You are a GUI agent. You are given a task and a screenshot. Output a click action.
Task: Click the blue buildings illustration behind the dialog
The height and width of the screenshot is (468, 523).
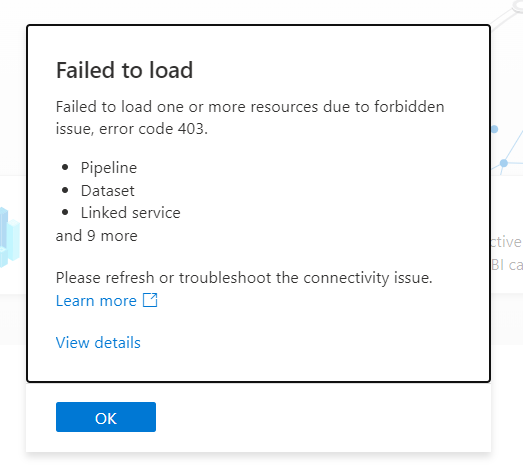pyautogui.click(x=10, y=237)
